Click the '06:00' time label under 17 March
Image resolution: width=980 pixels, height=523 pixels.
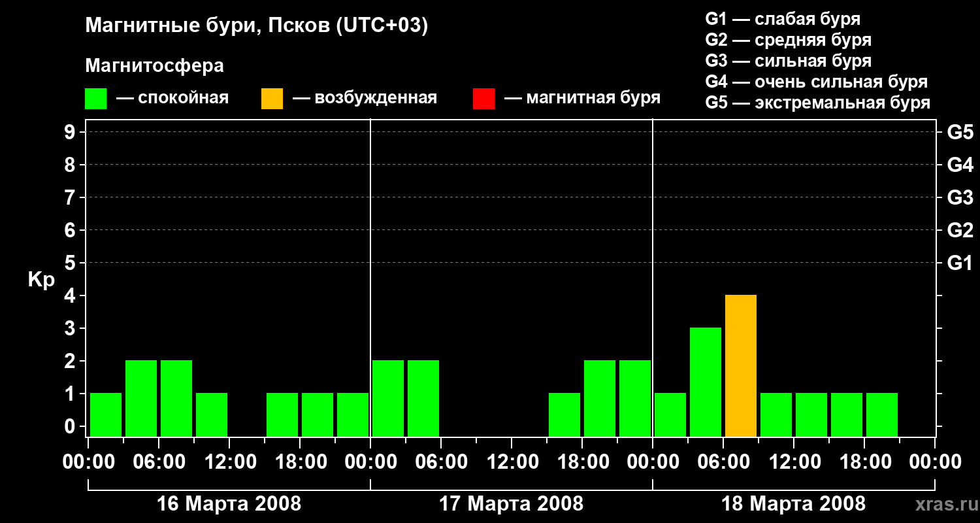coord(441,462)
